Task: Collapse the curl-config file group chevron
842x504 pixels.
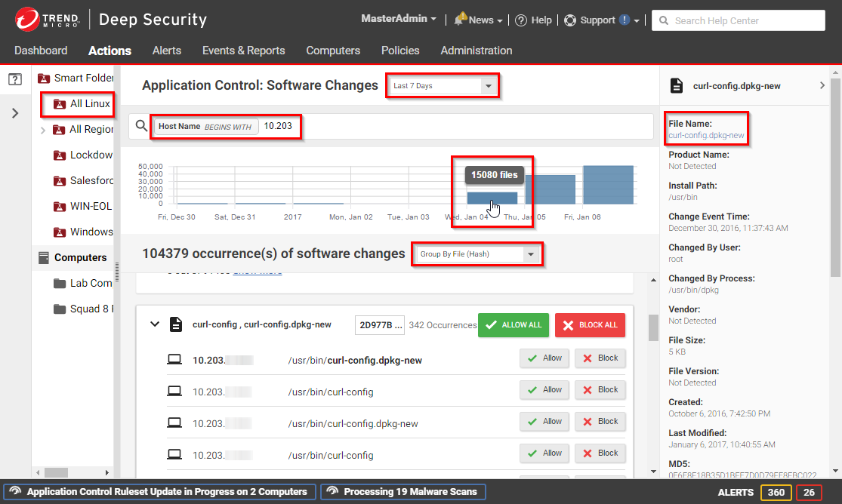Action: click(155, 324)
